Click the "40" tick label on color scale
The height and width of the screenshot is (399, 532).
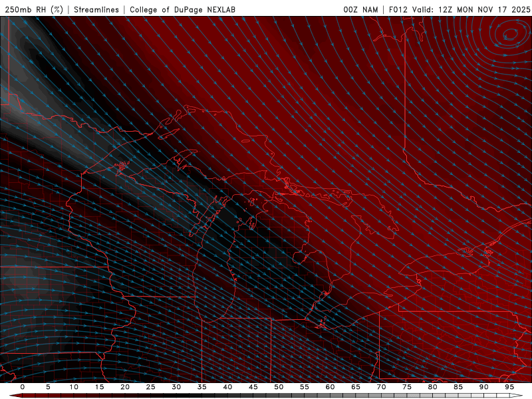click(x=227, y=387)
